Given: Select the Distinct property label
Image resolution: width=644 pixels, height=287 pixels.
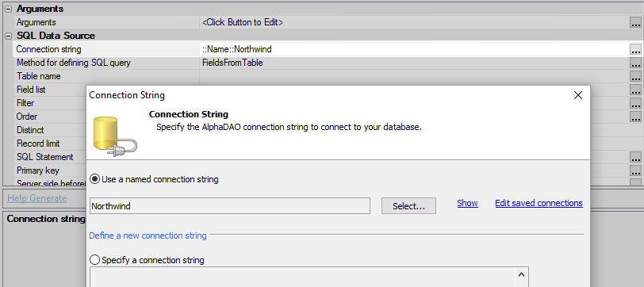Looking at the screenshot, I should pyautogui.click(x=30, y=130).
